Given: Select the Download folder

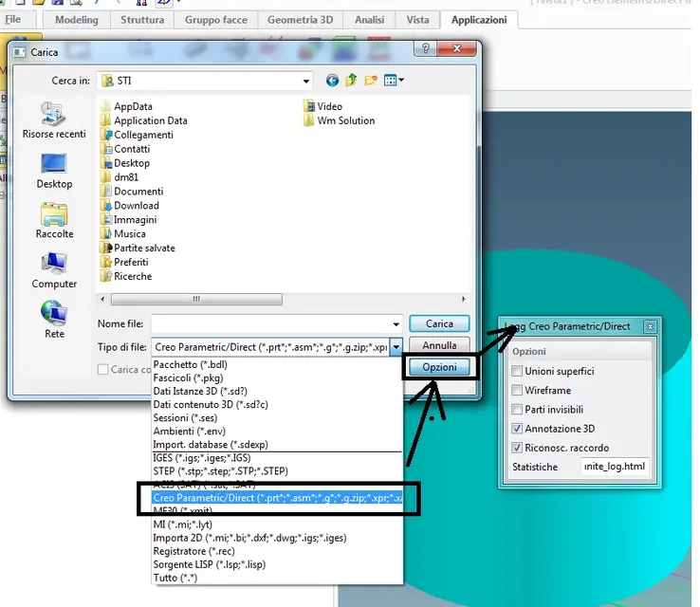Looking at the screenshot, I should coord(130,206).
